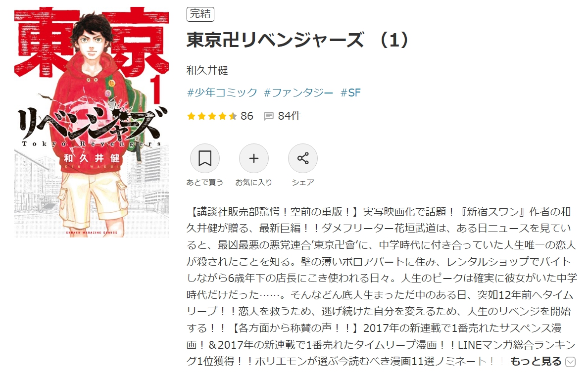Open the #少年コミック tag

point(222,92)
